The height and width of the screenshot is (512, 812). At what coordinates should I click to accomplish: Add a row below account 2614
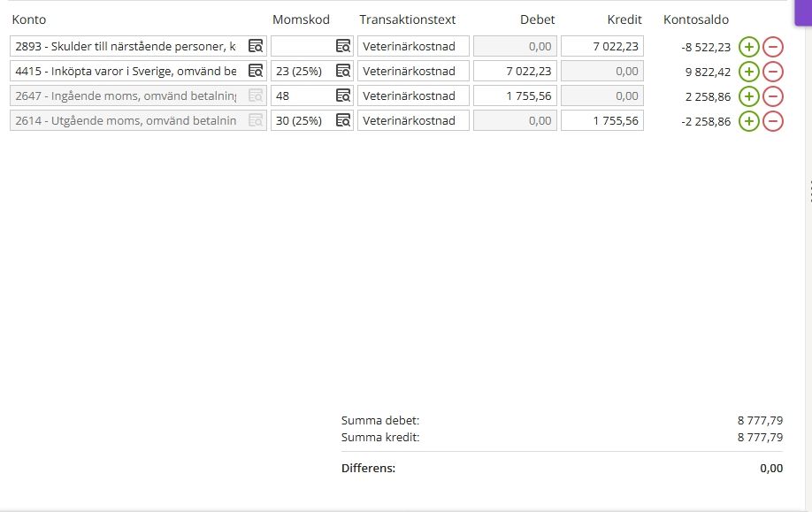click(x=747, y=120)
